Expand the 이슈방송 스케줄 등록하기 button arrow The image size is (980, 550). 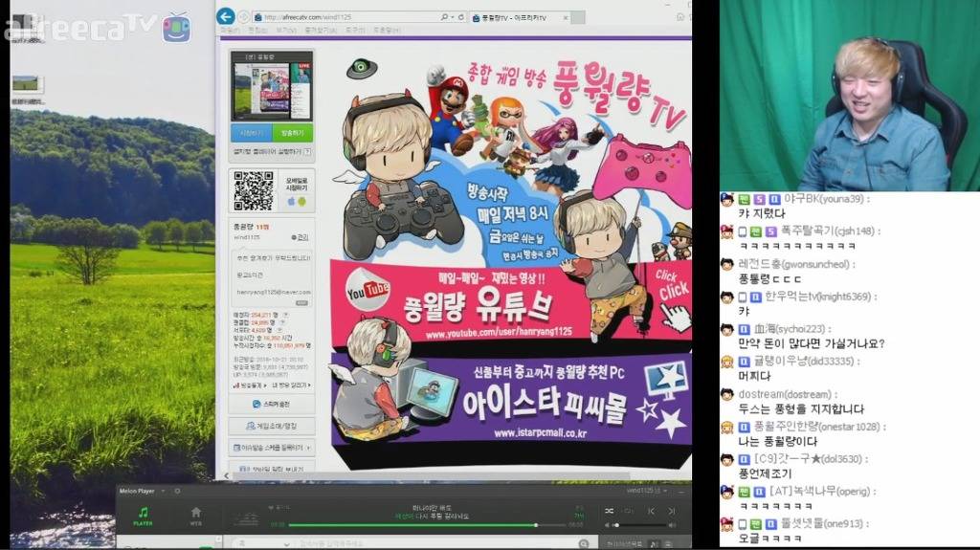(308, 448)
